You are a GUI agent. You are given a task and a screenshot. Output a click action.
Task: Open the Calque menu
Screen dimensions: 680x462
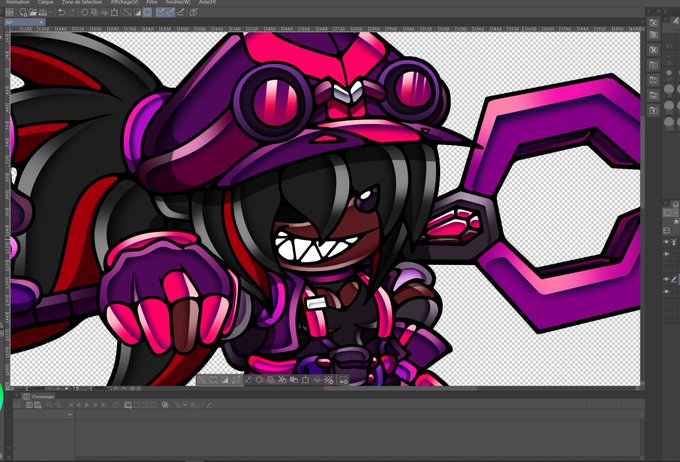(x=46, y=2)
